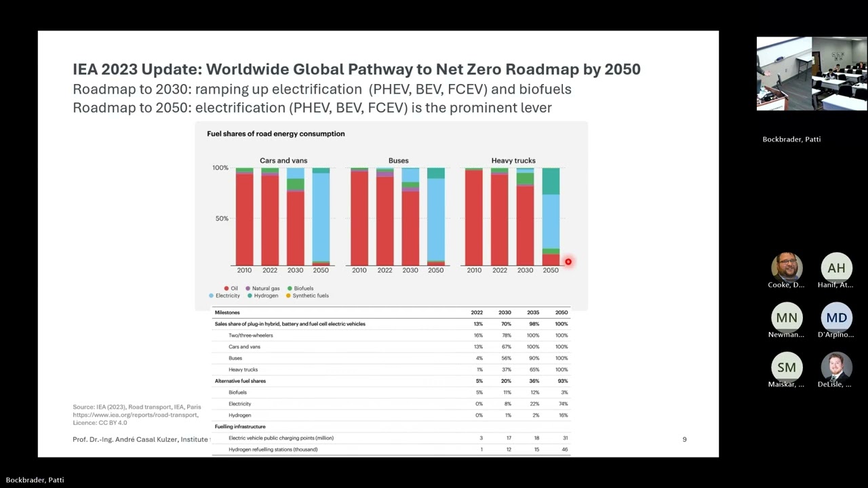The width and height of the screenshot is (868, 488).
Task: Click the '56%' cell in Buses row
Action: click(x=506, y=358)
